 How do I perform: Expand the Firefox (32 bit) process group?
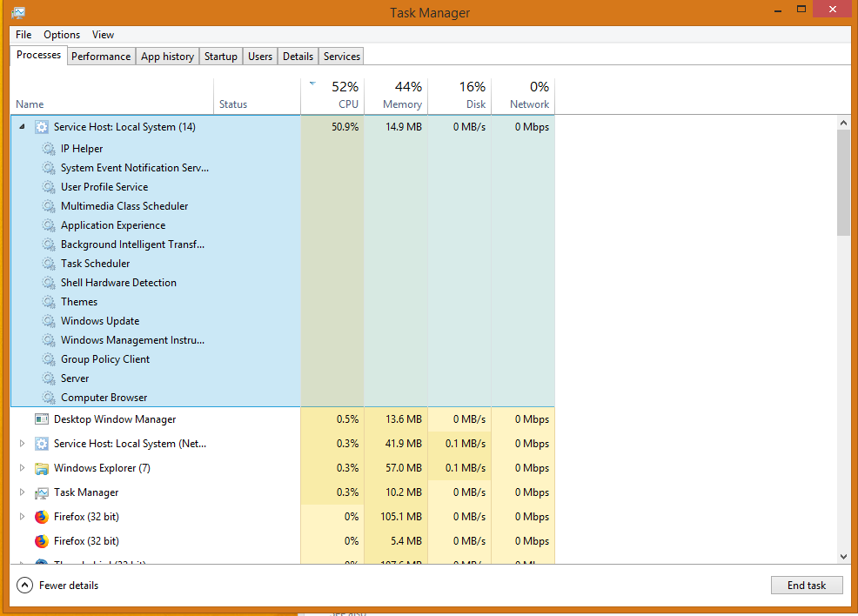pos(22,517)
